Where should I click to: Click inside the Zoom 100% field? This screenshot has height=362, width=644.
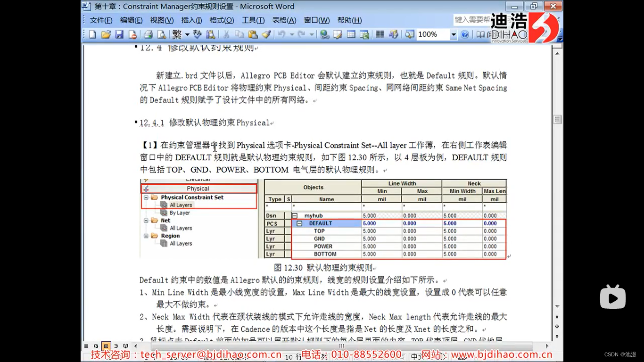click(433, 34)
